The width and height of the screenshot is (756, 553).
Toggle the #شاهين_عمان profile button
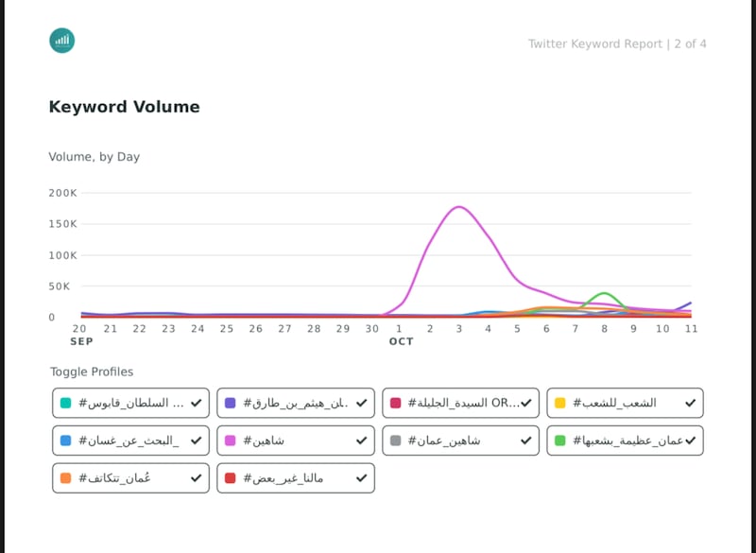tap(460, 441)
